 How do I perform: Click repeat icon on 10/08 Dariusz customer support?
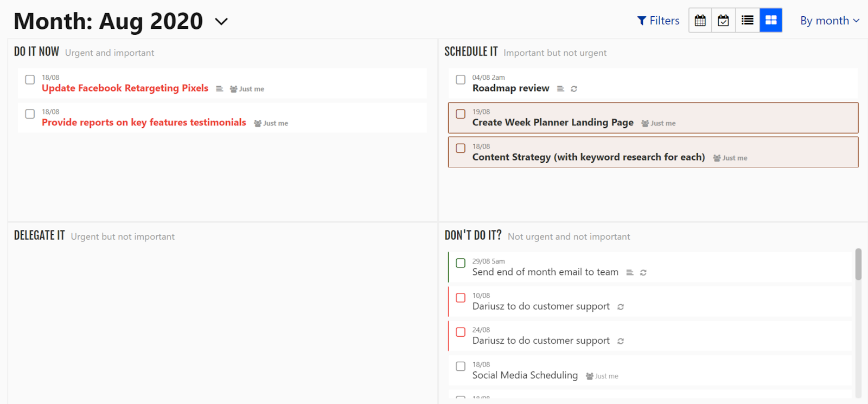tap(621, 307)
